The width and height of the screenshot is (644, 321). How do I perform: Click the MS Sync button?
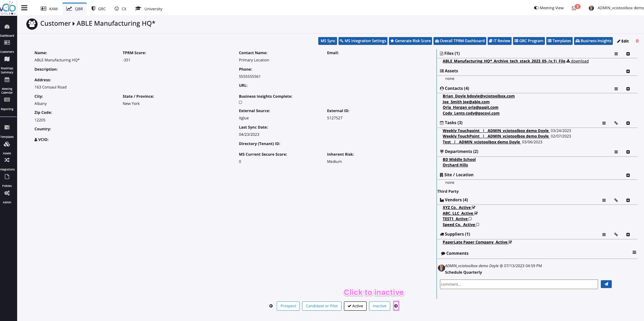pos(328,41)
